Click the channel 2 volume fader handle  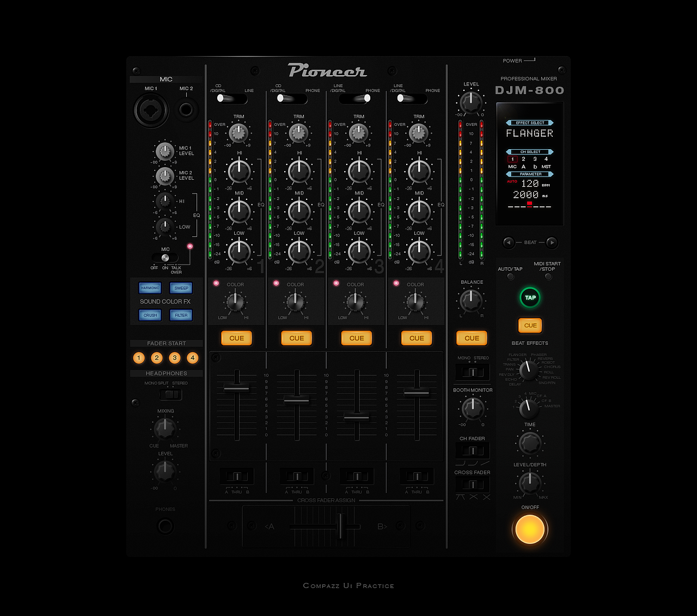(297, 400)
